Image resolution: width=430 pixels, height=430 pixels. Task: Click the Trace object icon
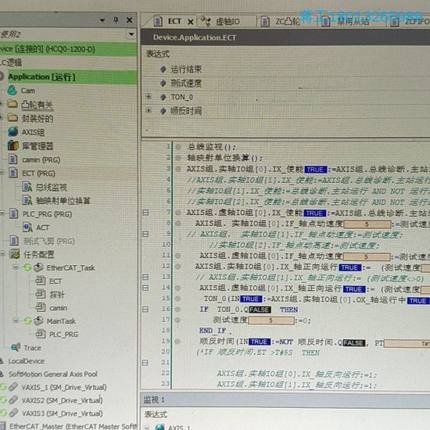point(15,347)
